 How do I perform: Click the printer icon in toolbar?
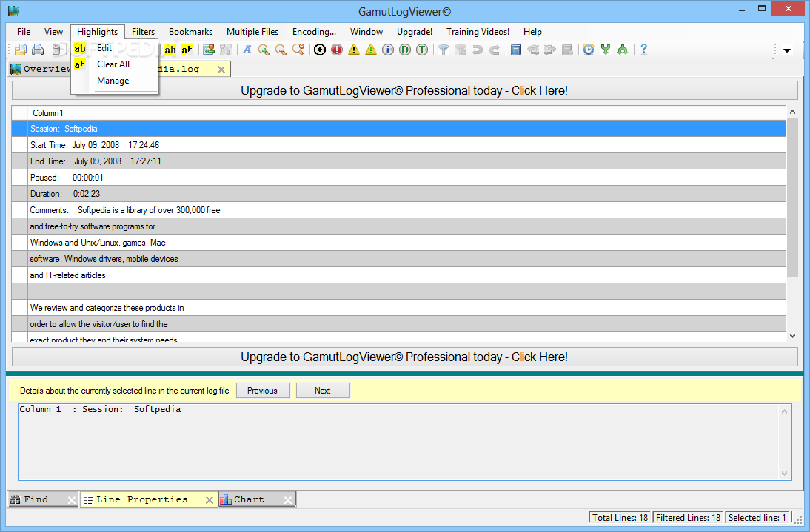[x=38, y=50]
